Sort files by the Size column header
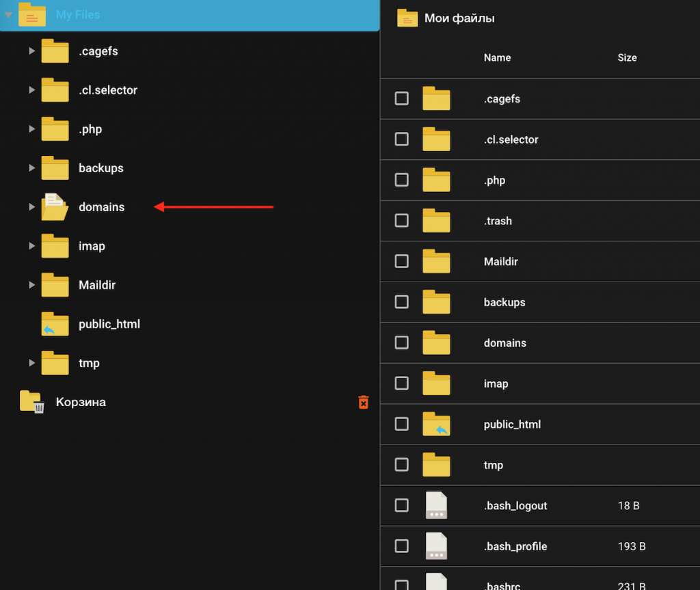Viewport: 700px width, 590px height. pyautogui.click(x=627, y=58)
